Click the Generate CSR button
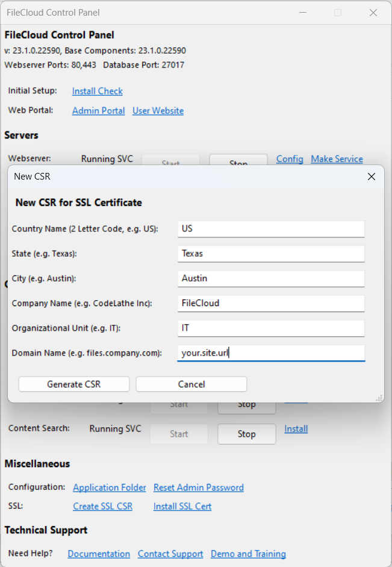This screenshot has width=392, height=567. (x=74, y=384)
